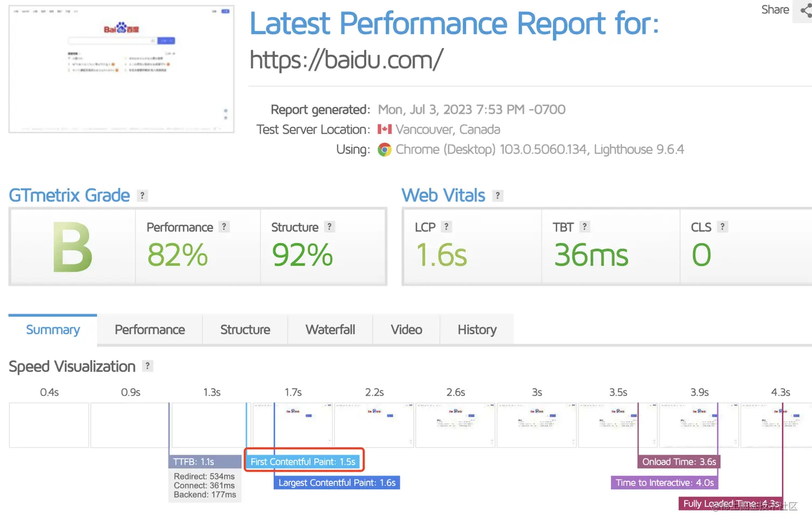This screenshot has height=526, width=812.
Task: Switch to the Structure tab
Action: [245, 330]
